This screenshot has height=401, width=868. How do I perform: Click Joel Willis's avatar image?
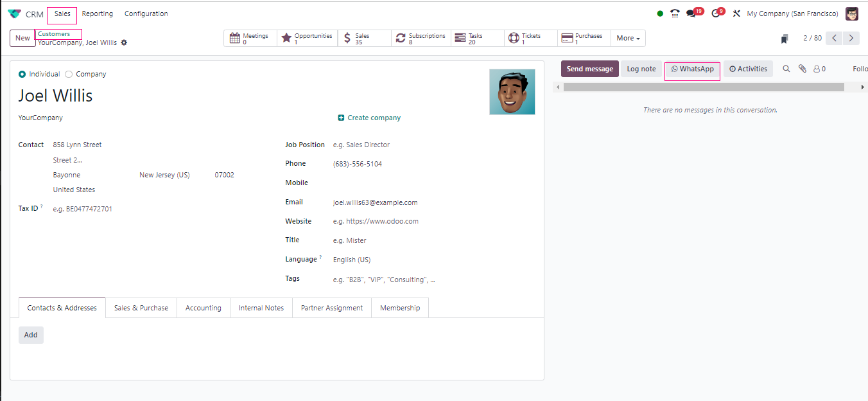click(x=512, y=92)
